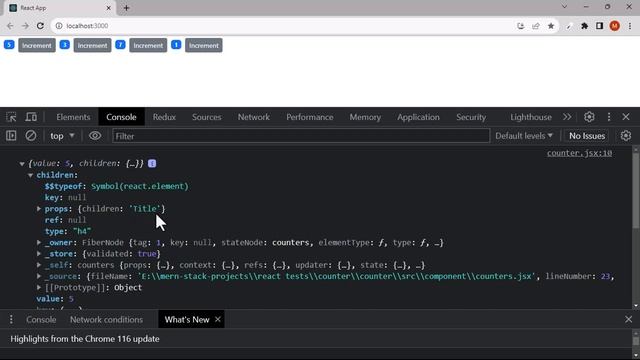The width and height of the screenshot is (640, 360).
Task: Collapse the children property
Action: [31, 175]
